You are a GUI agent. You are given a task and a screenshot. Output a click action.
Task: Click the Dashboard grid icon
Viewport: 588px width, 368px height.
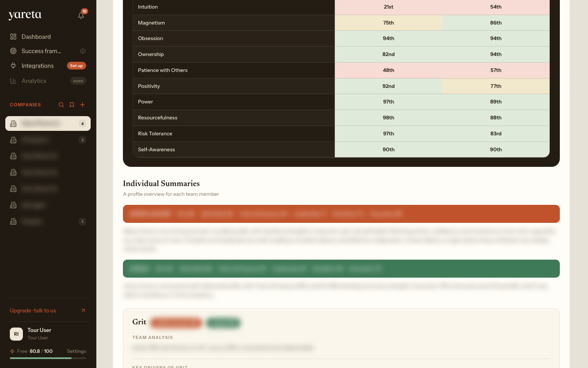pyautogui.click(x=13, y=37)
